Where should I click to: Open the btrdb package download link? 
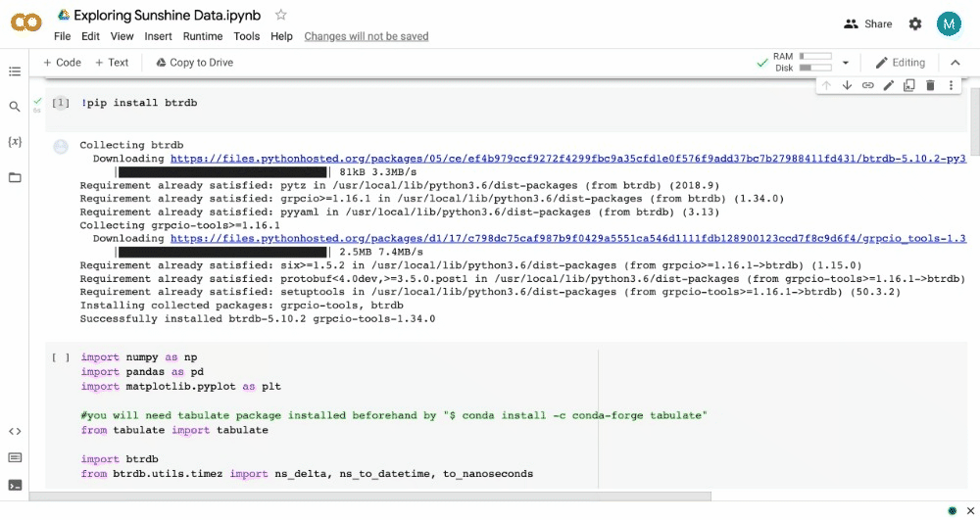(568, 159)
